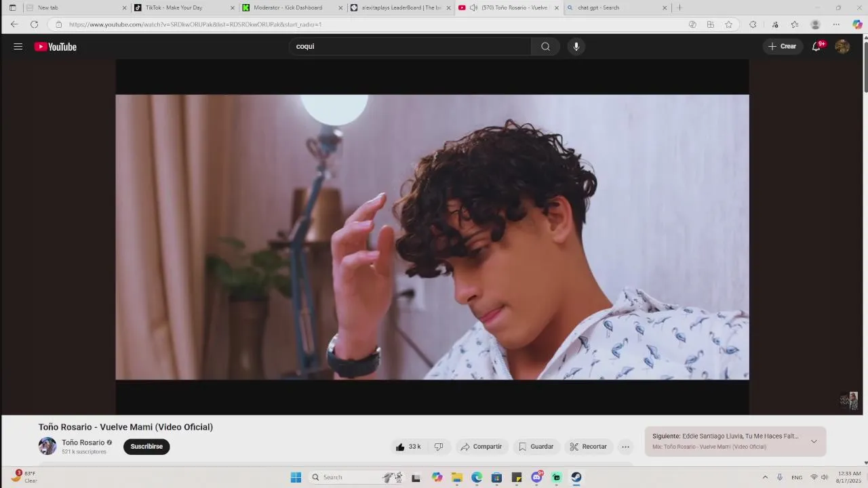
Task: Open the YouTube account avatar menu
Action: point(842,47)
